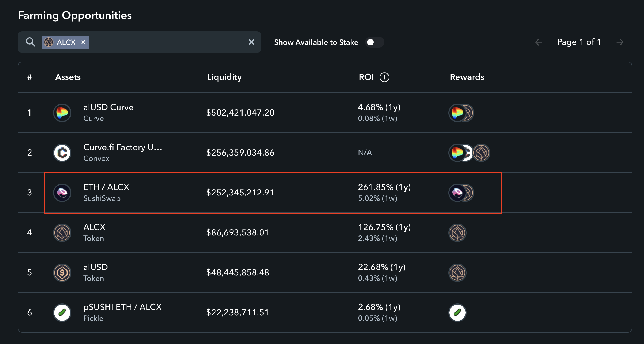Click the 22.68% (1y) ROI value

[382, 267]
